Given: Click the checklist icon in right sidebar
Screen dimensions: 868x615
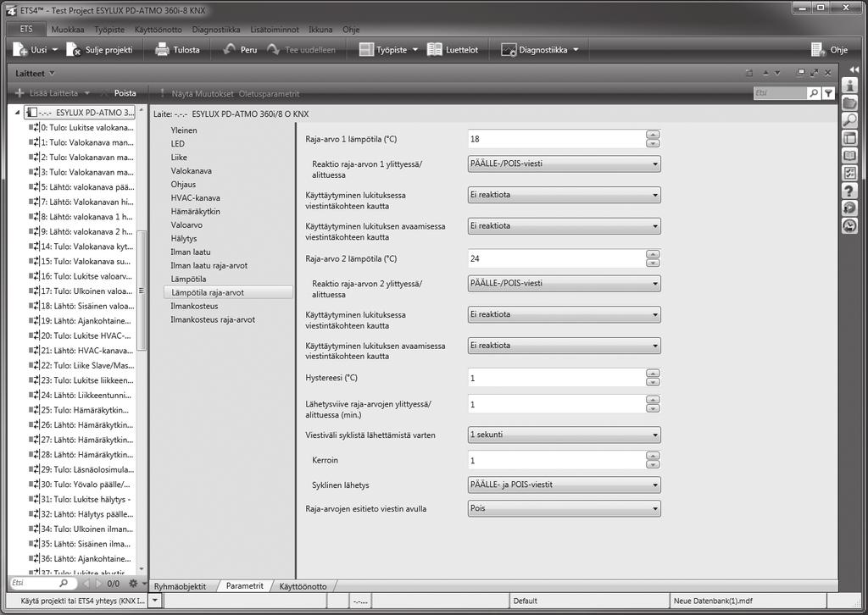Looking at the screenshot, I should (x=849, y=173).
